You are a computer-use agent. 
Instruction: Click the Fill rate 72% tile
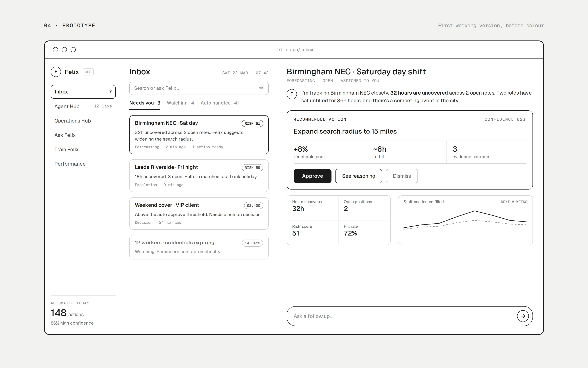364,232
